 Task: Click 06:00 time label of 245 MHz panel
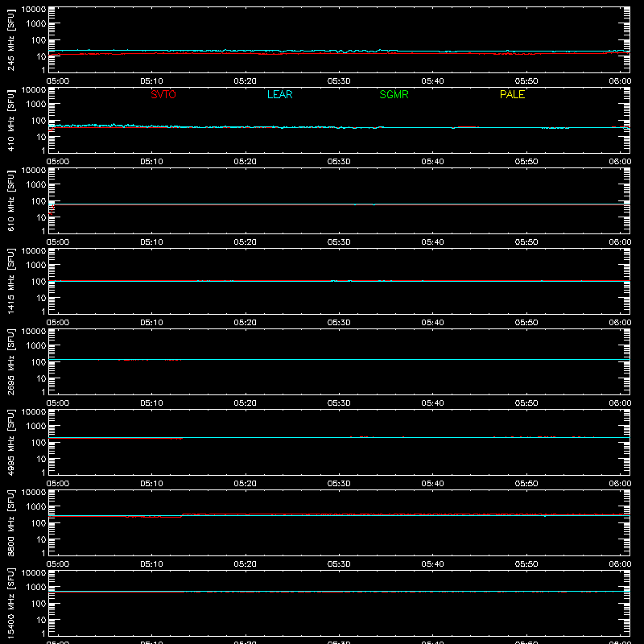coord(620,81)
